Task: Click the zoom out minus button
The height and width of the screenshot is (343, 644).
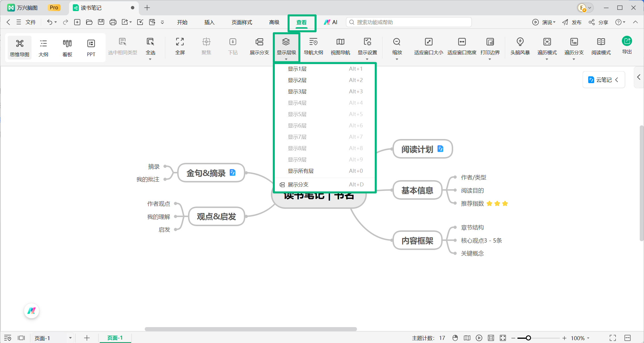Action: [513, 338]
